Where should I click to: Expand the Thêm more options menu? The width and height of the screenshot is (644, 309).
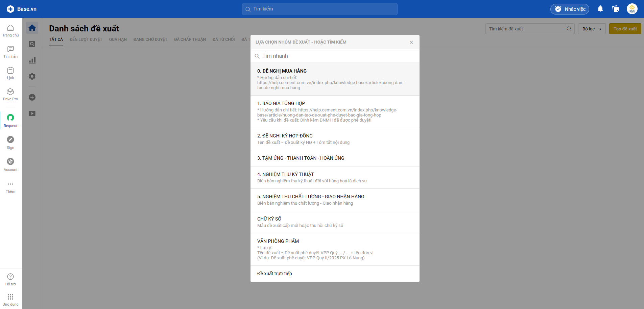pyautogui.click(x=10, y=187)
